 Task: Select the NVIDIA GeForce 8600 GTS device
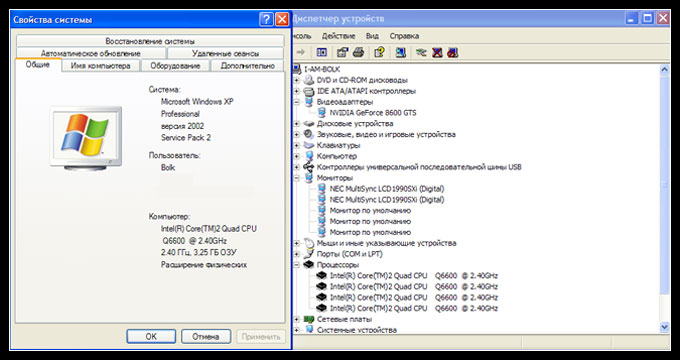(373, 113)
